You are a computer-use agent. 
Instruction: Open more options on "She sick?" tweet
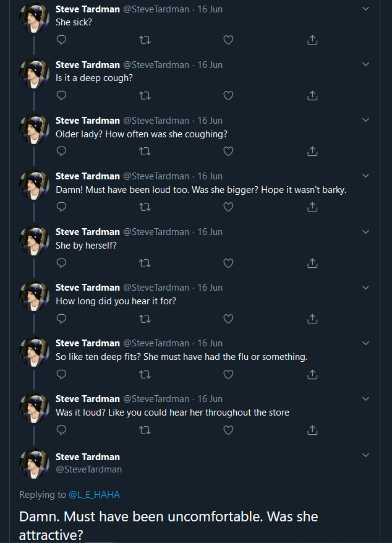(365, 9)
